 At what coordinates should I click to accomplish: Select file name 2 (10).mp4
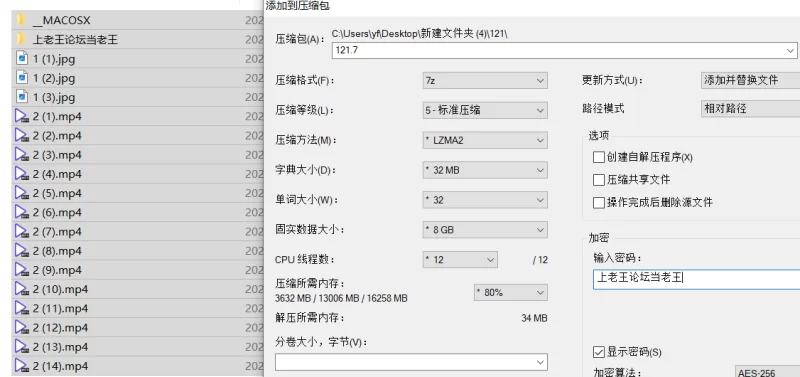[x=60, y=289]
